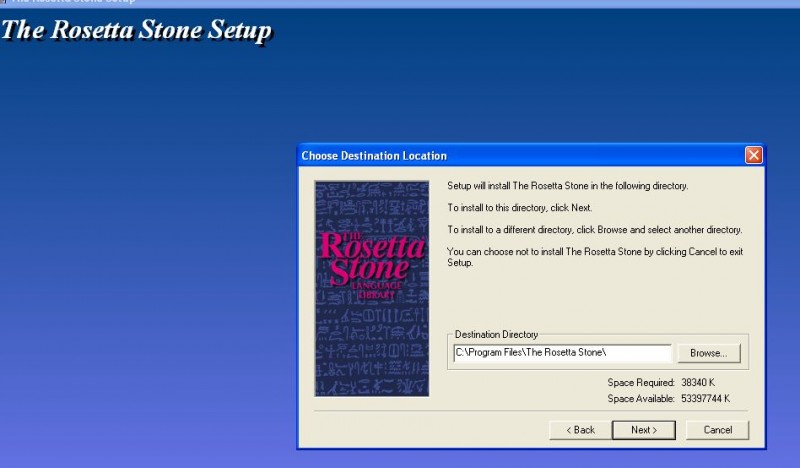Click the setup window icon at top-left
This screenshot has height=468, width=800.
4,2
